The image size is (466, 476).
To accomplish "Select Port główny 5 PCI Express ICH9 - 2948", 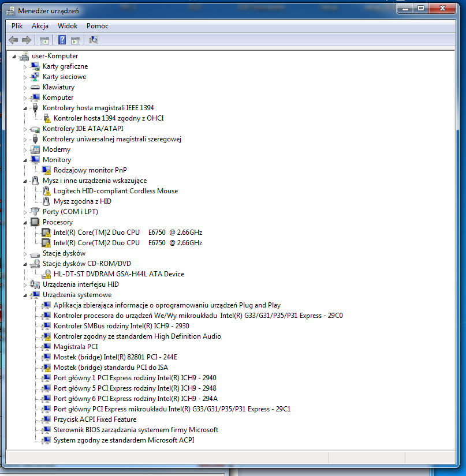I will click(x=135, y=388).
